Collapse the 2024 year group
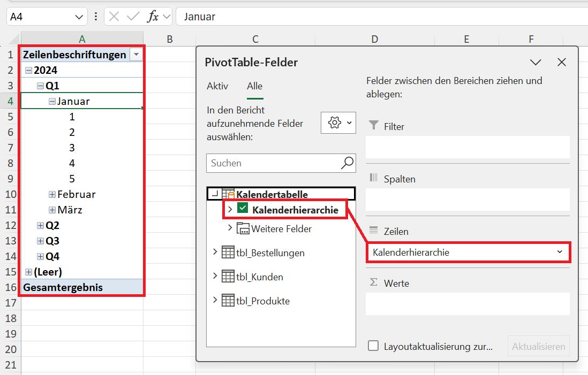 coord(28,71)
